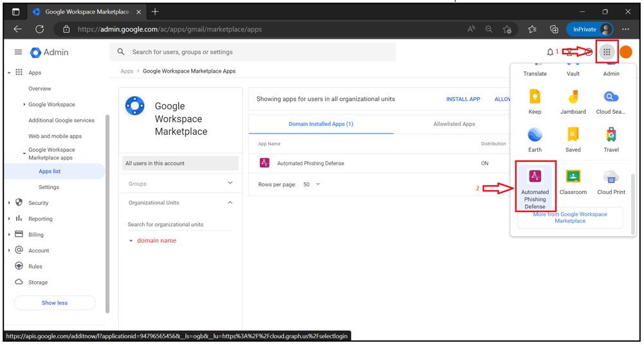Open the Rules sidebar item

point(35,267)
